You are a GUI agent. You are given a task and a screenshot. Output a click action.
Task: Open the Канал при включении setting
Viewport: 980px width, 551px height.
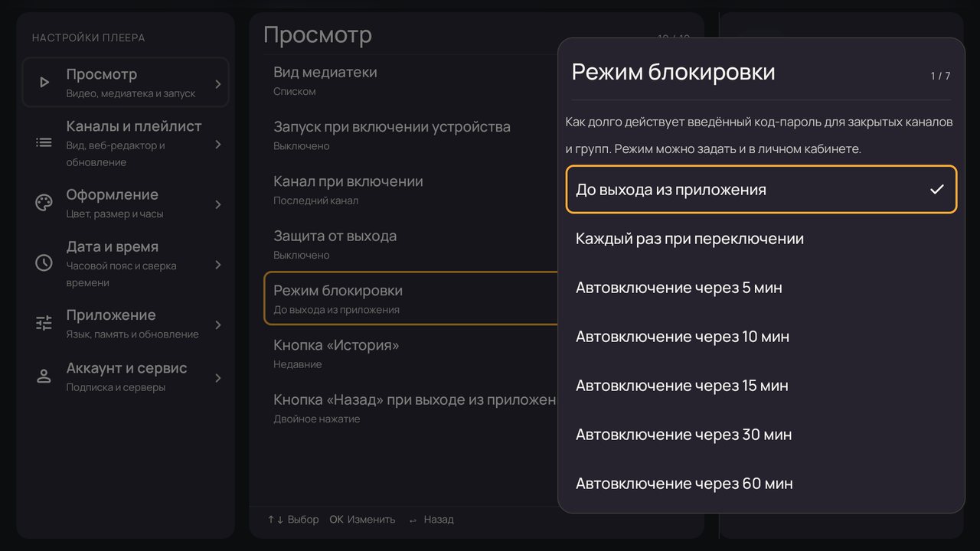click(x=411, y=190)
